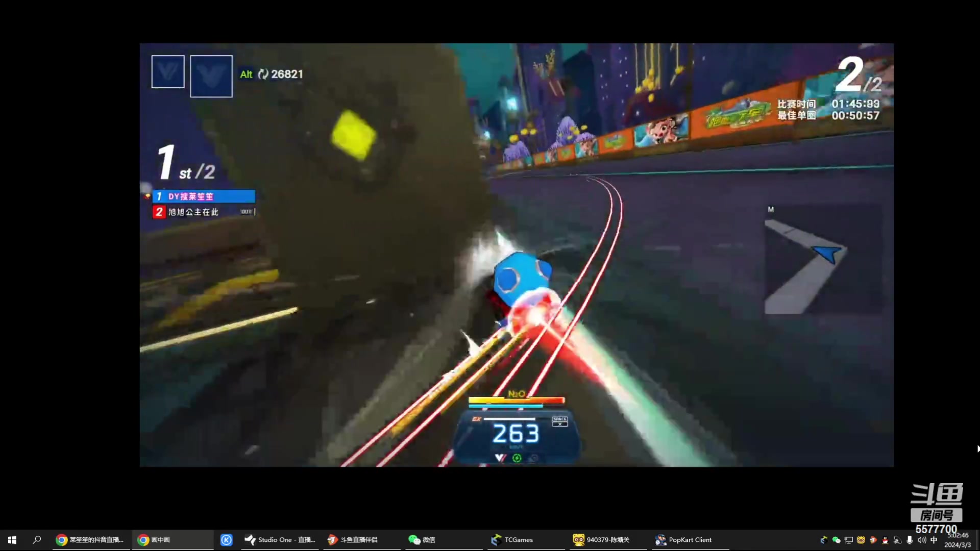
Task: Open 微信 WeChat from taskbar
Action: coord(445,540)
